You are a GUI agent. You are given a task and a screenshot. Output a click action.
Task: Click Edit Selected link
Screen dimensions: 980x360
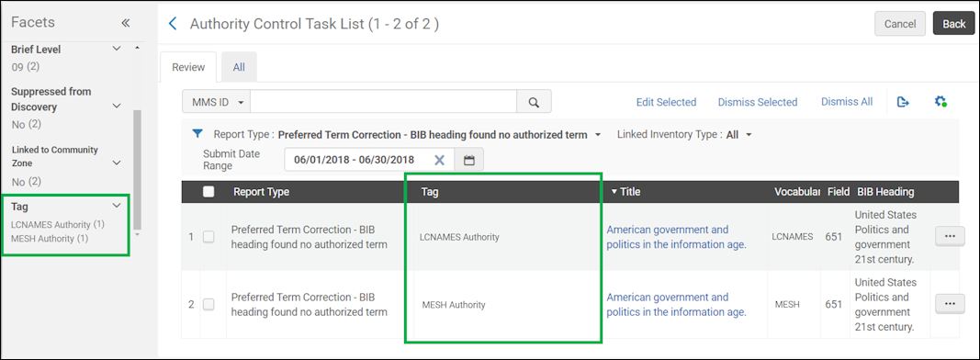click(x=666, y=102)
